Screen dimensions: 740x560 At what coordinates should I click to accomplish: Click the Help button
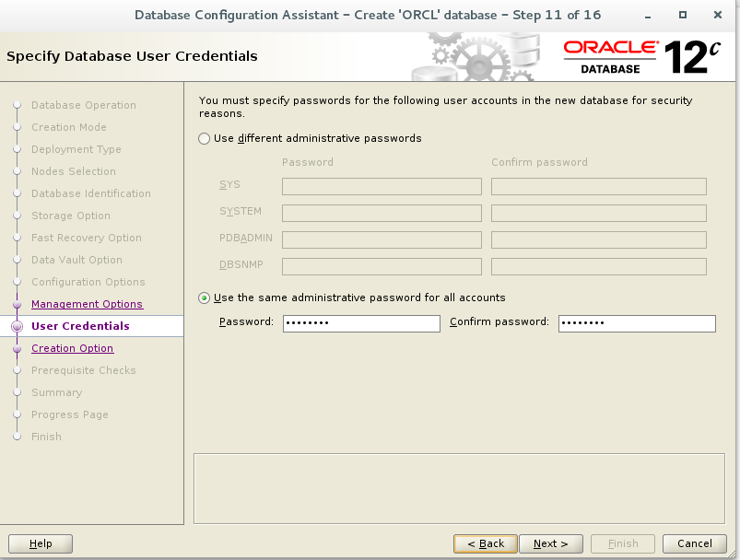(x=41, y=543)
